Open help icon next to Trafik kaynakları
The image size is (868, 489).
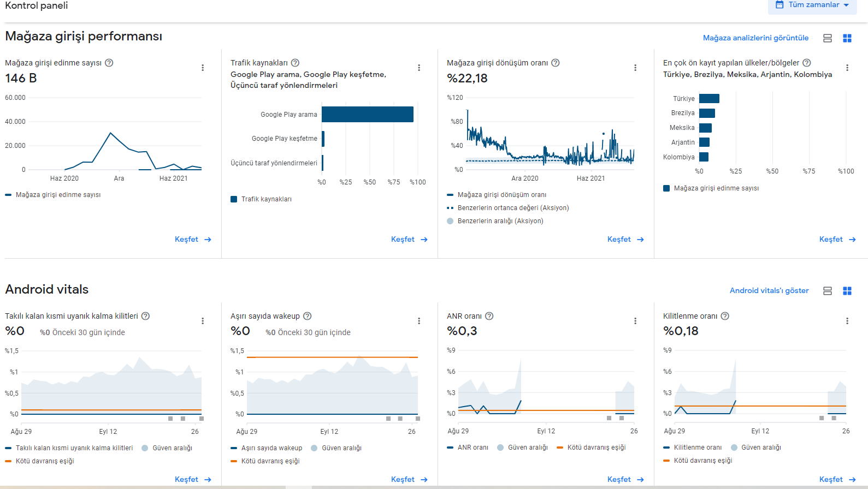[295, 63]
